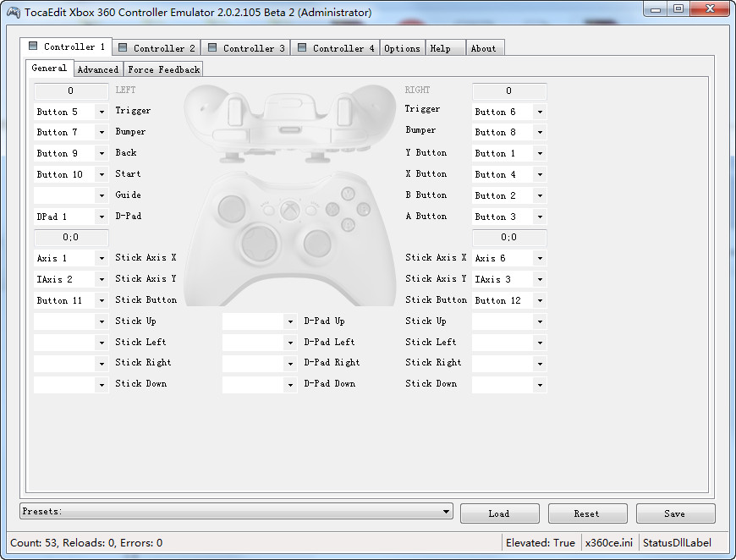Open the D-Pad Left dropdown

click(290, 343)
